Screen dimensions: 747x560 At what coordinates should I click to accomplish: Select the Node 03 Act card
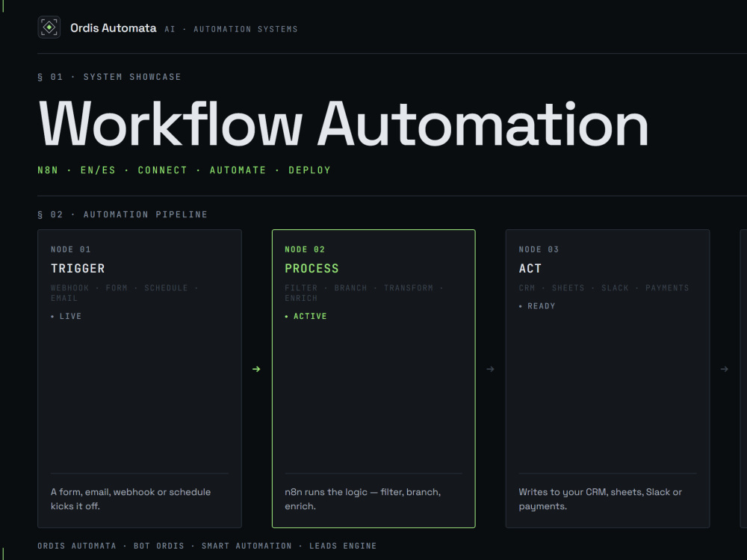(607, 379)
